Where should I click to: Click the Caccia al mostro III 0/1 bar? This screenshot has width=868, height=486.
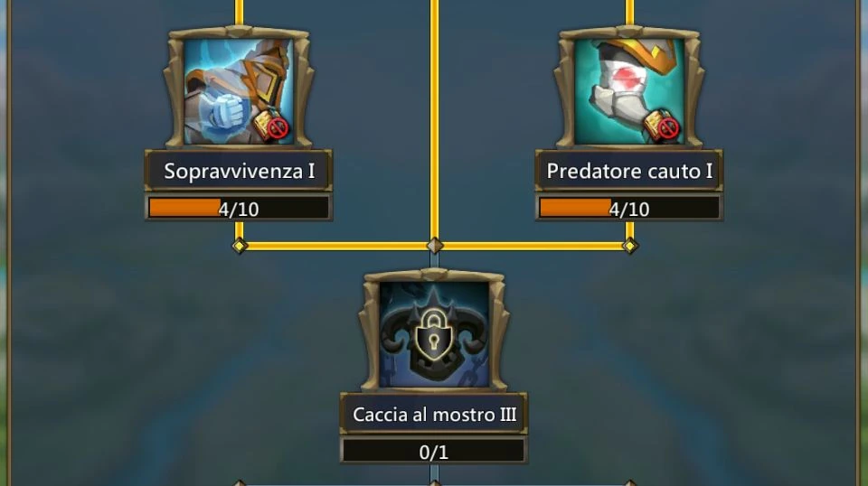pos(434,451)
